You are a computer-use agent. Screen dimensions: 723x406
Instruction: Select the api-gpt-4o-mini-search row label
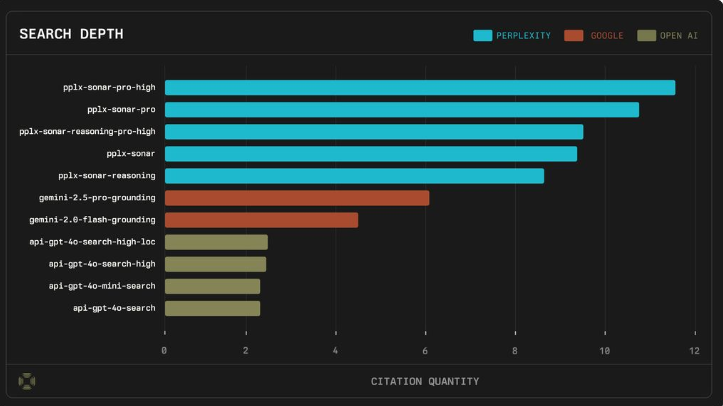(102, 286)
